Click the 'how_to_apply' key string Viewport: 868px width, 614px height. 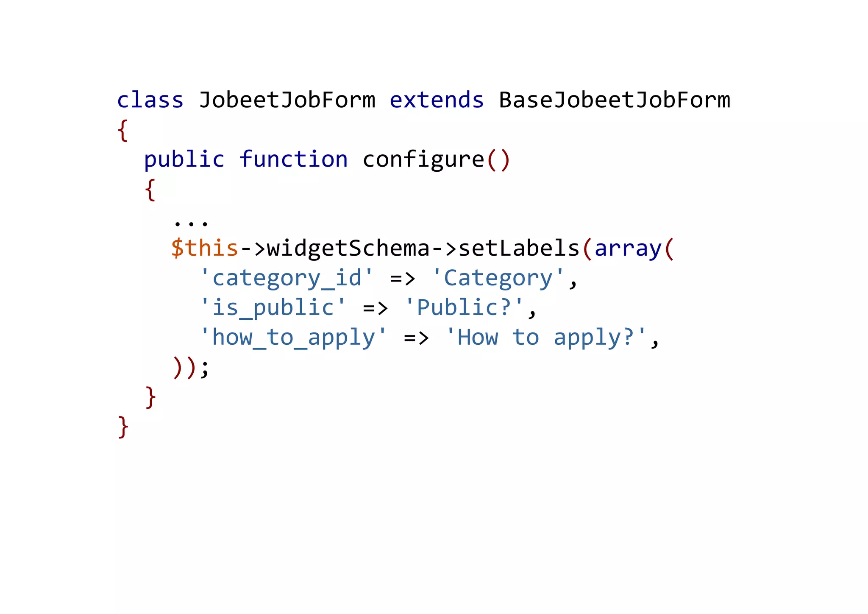tap(293, 338)
